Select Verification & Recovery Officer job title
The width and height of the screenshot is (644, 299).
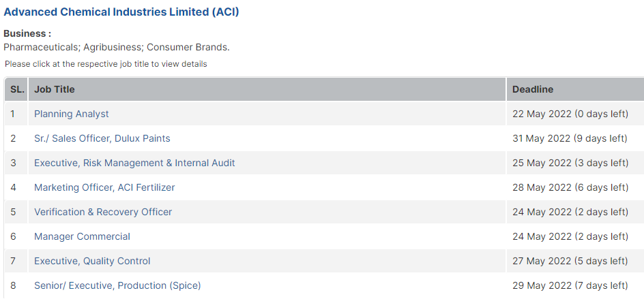pyautogui.click(x=103, y=212)
